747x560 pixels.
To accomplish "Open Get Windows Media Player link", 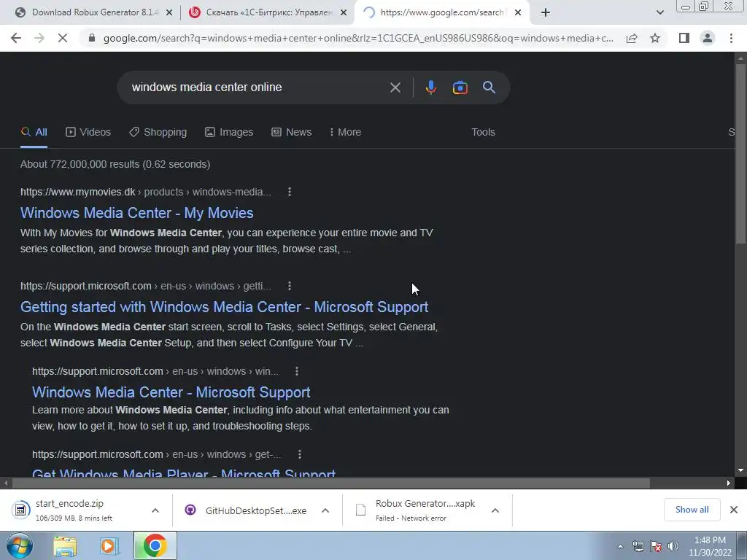I will [184, 472].
